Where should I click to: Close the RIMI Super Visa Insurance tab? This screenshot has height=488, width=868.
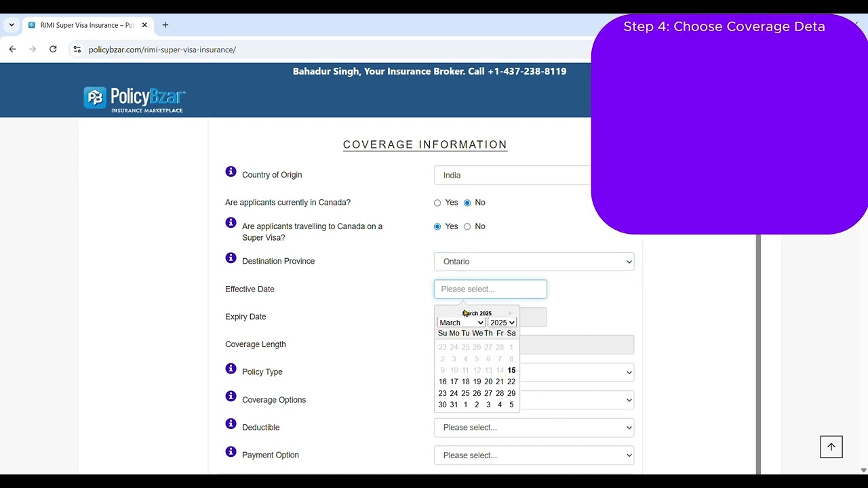144,25
